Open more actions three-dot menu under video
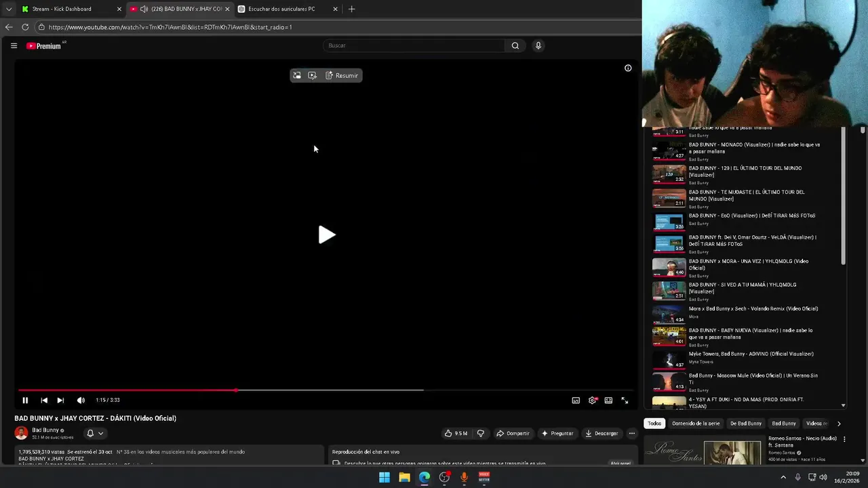868x488 pixels. 631,433
